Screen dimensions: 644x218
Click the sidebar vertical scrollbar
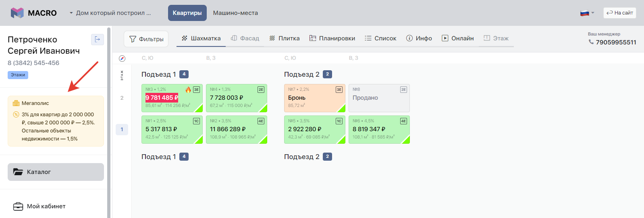coord(109,121)
